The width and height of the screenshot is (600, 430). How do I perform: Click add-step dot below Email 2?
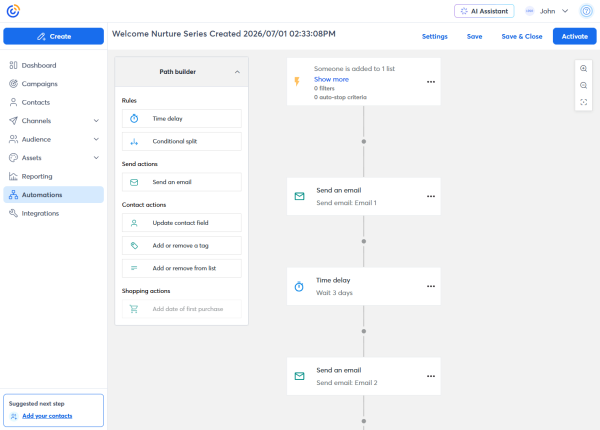point(364,421)
